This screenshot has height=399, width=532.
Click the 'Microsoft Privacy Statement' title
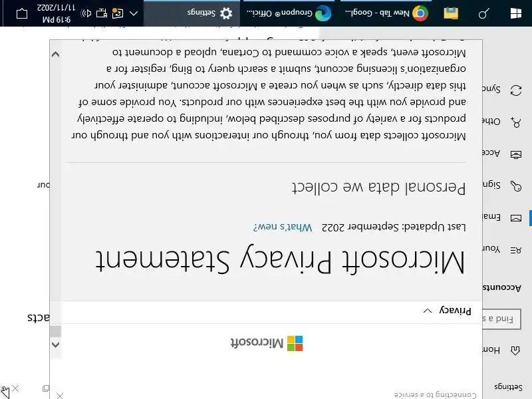[279, 262]
